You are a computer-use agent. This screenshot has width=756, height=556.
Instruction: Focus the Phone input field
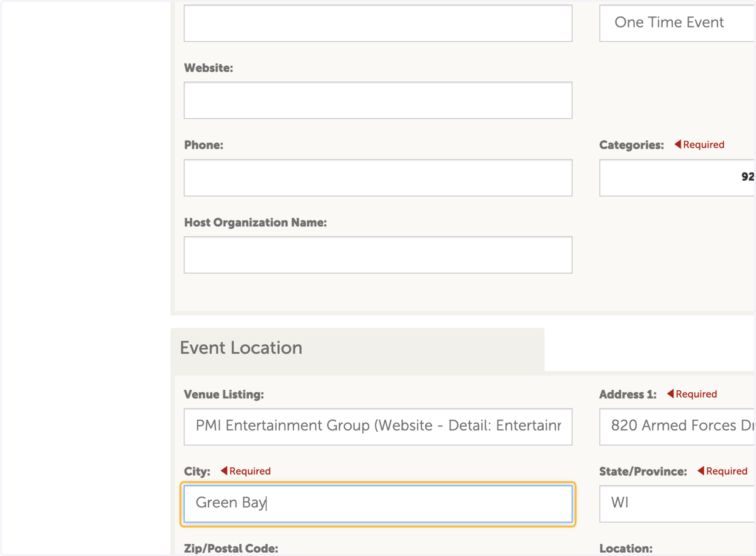(x=378, y=178)
